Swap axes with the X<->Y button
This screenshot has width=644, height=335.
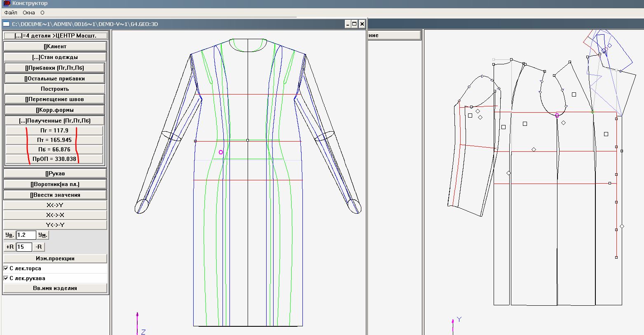[55, 205]
